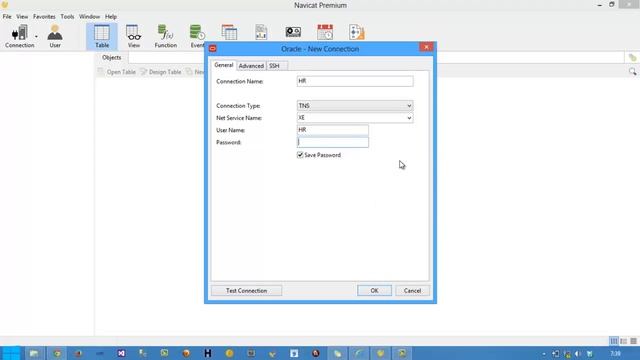Click the search magnifier icon at right
Viewport: 640px width, 360px height.
click(x=632, y=72)
